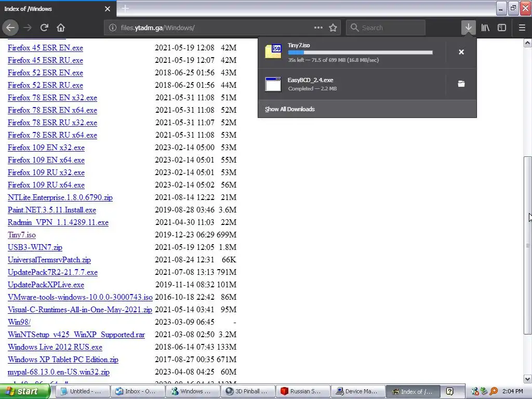Image resolution: width=532 pixels, height=399 pixels.
Task: Open the Library icon in the toolbar
Action: click(x=485, y=28)
